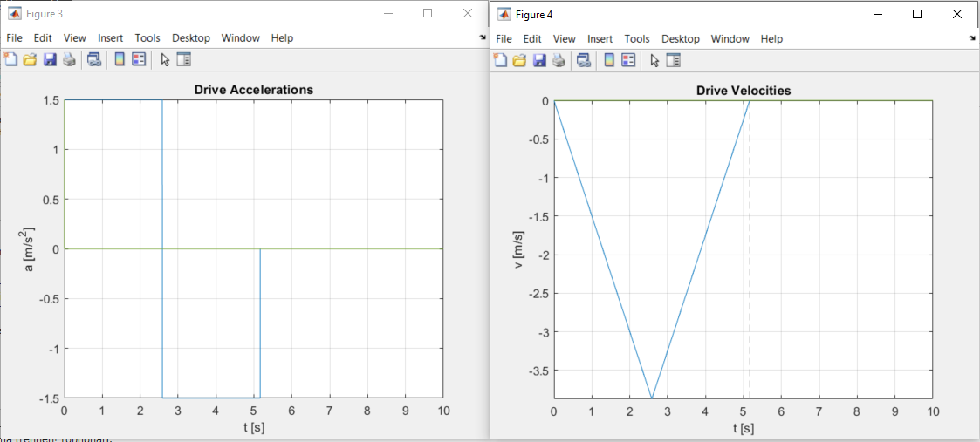Click the Drive Velocities plot title

pyautogui.click(x=744, y=91)
